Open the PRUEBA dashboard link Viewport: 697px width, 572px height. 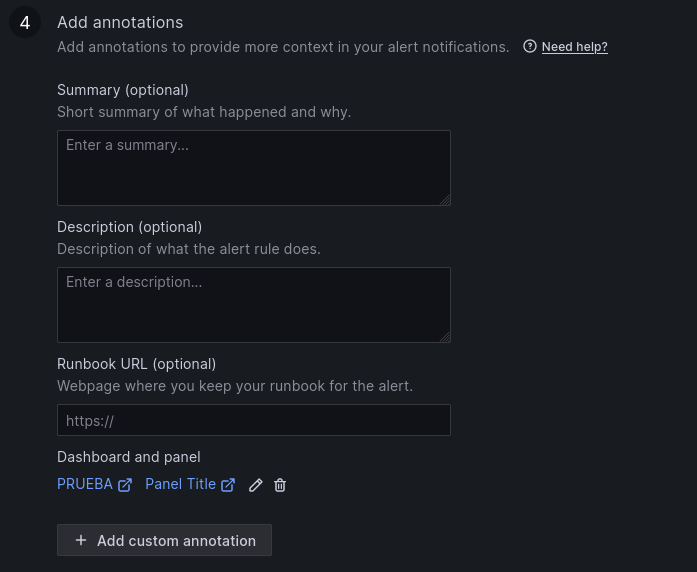tap(85, 484)
